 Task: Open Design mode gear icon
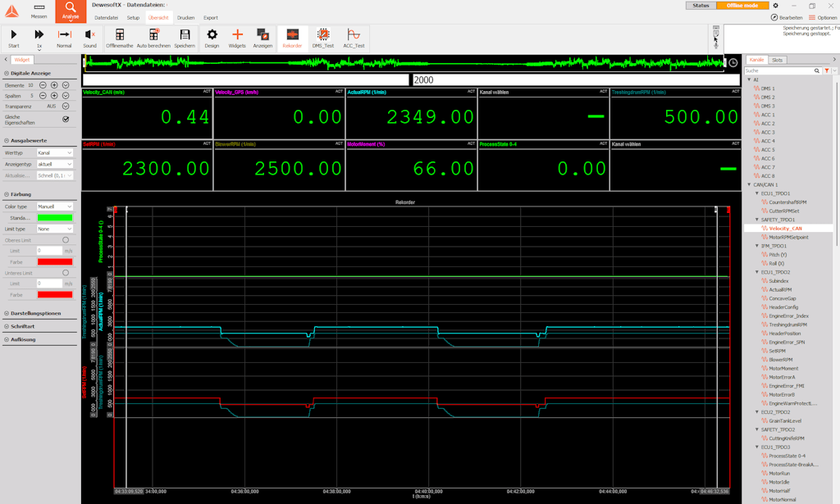click(x=212, y=34)
